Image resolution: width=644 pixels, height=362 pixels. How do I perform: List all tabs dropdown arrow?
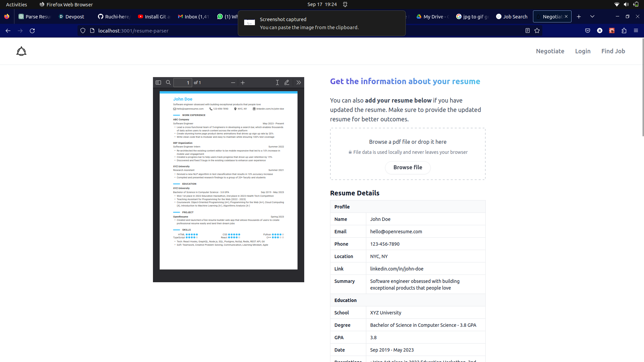click(x=592, y=16)
